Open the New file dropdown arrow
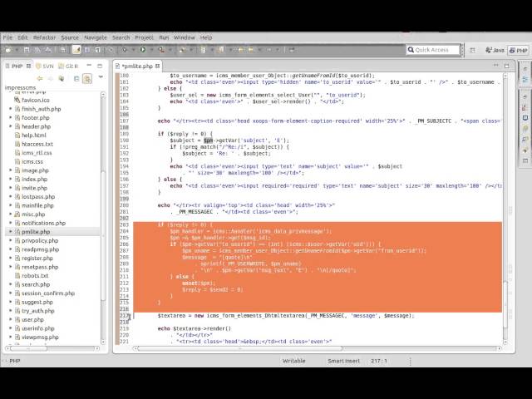The height and width of the screenshot is (399, 532). 16,50
